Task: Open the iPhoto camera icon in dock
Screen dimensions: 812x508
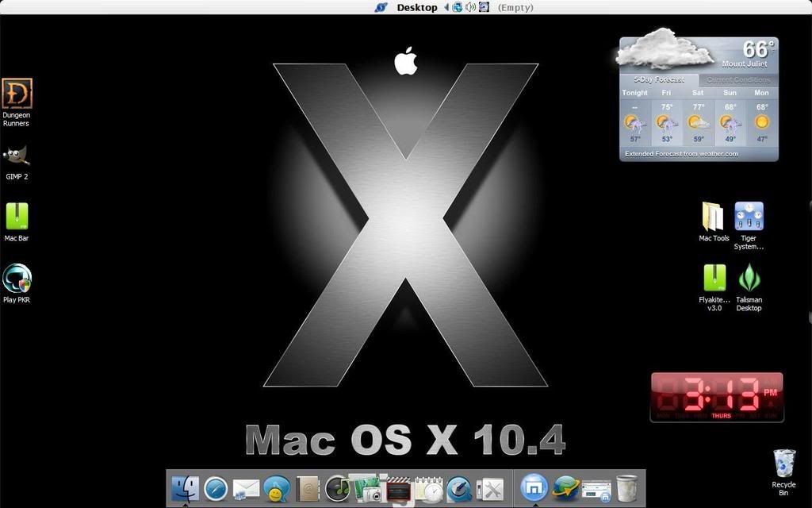Action: pyautogui.click(x=367, y=488)
